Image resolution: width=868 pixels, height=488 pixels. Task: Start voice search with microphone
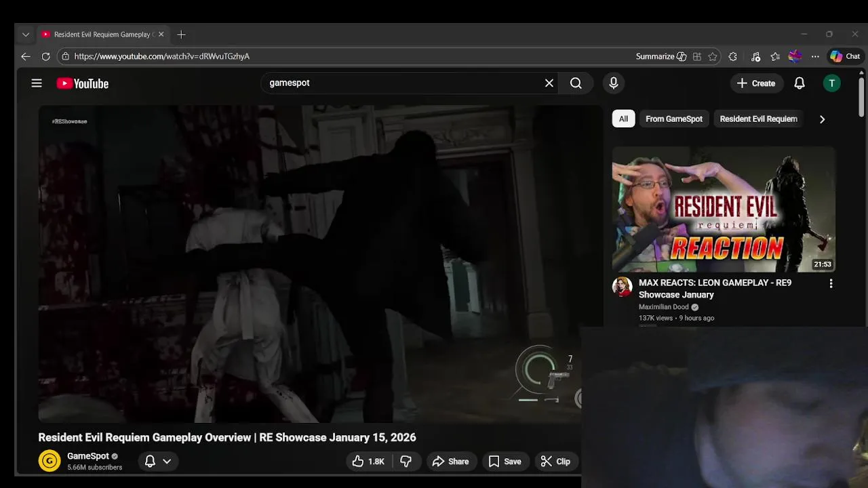pyautogui.click(x=614, y=83)
